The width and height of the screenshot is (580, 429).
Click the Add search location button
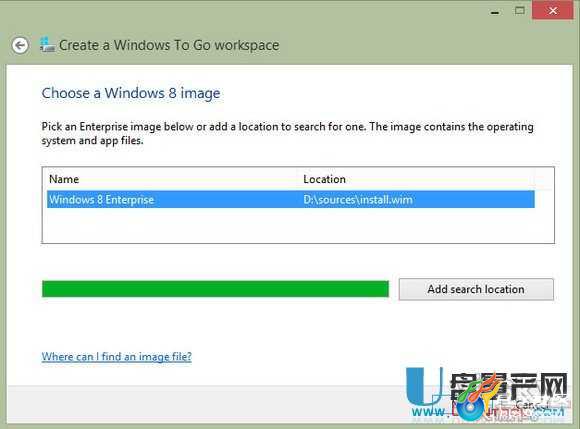click(x=476, y=289)
